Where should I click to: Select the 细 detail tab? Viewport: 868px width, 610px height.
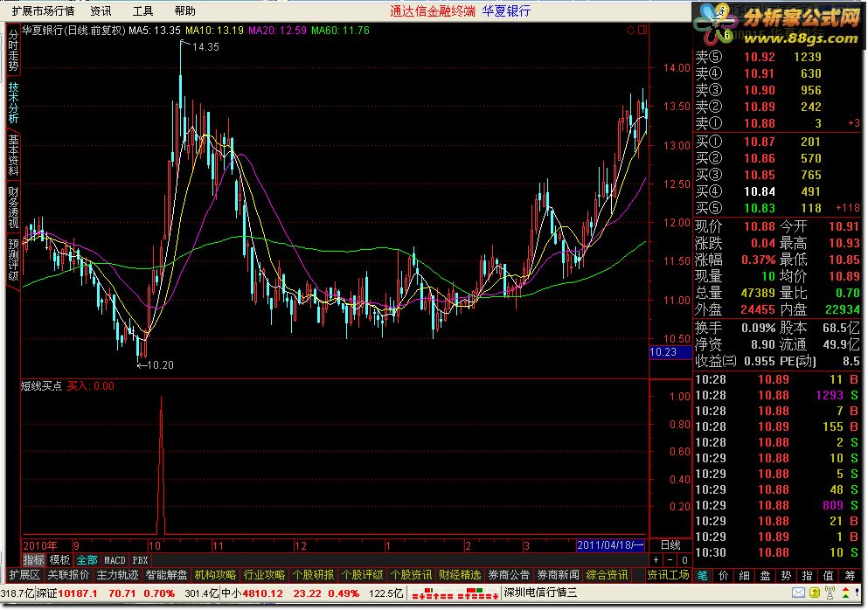(x=745, y=575)
